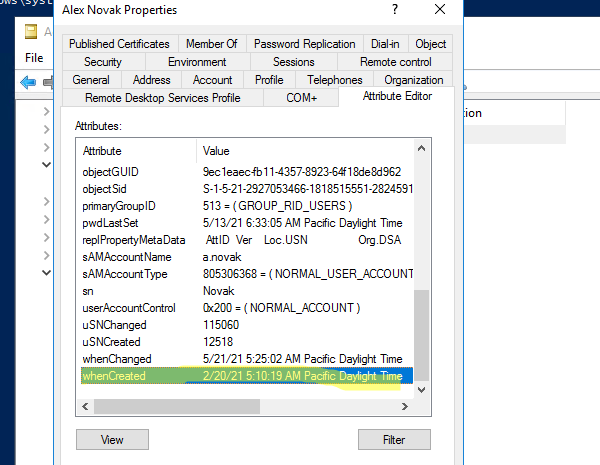Select the Account tab
The width and height of the screenshot is (600, 465).
(x=212, y=80)
